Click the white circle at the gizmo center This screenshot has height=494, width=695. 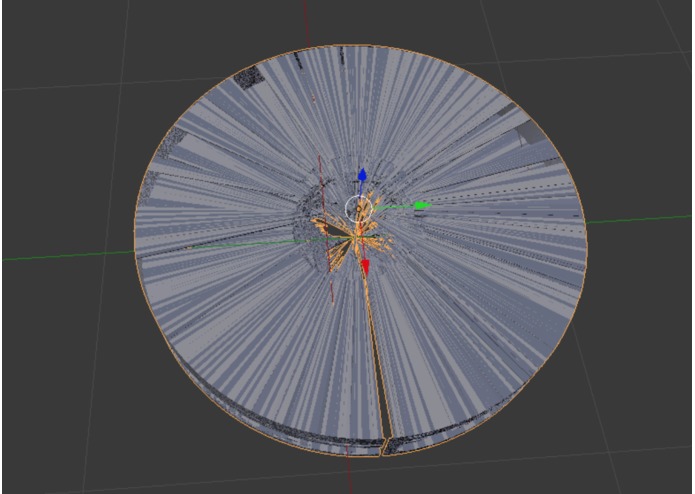tap(359, 208)
